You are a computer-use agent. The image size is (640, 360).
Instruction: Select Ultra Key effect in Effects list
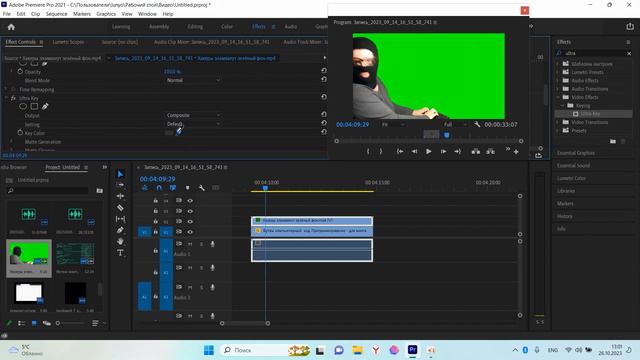590,114
